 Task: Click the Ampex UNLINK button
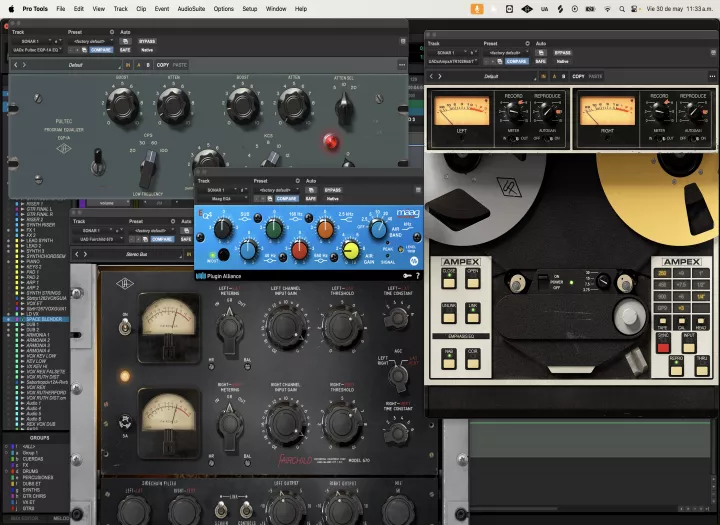click(x=449, y=313)
